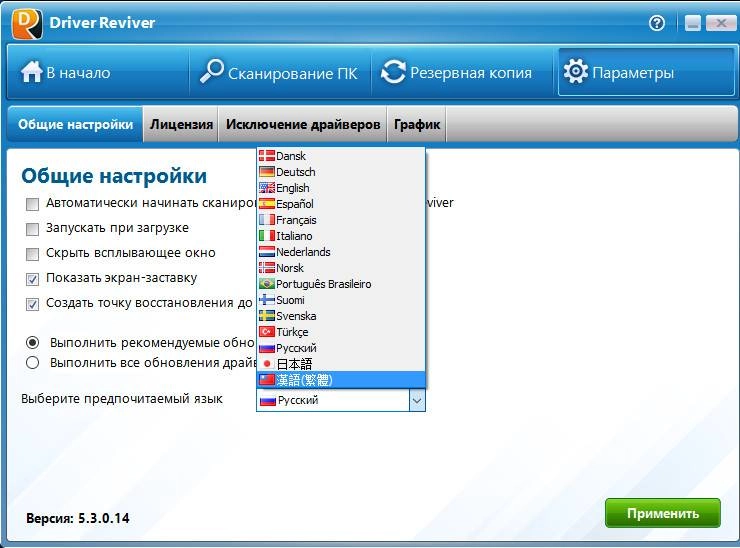The height and width of the screenshot is (548, 740).
Task: Click the Turkish flag icon
Action: point(267,332)
